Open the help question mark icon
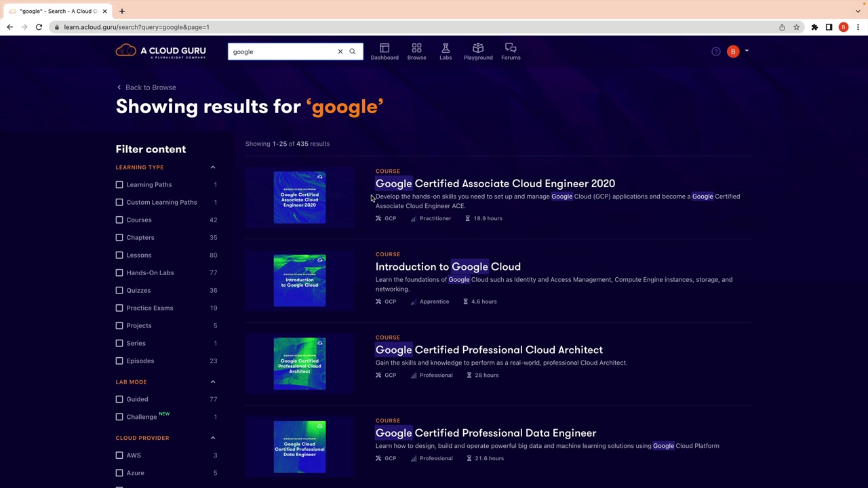 pos(716,52)
